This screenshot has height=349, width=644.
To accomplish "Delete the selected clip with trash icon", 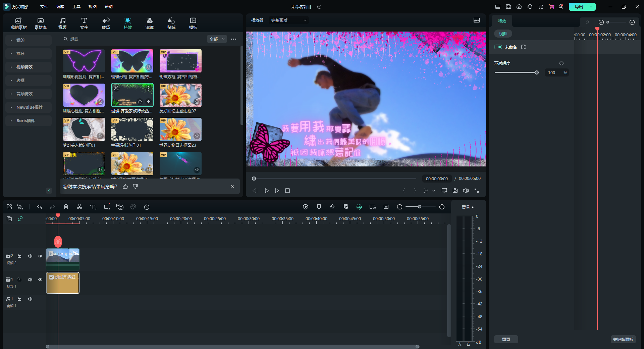I will [66, 207].
